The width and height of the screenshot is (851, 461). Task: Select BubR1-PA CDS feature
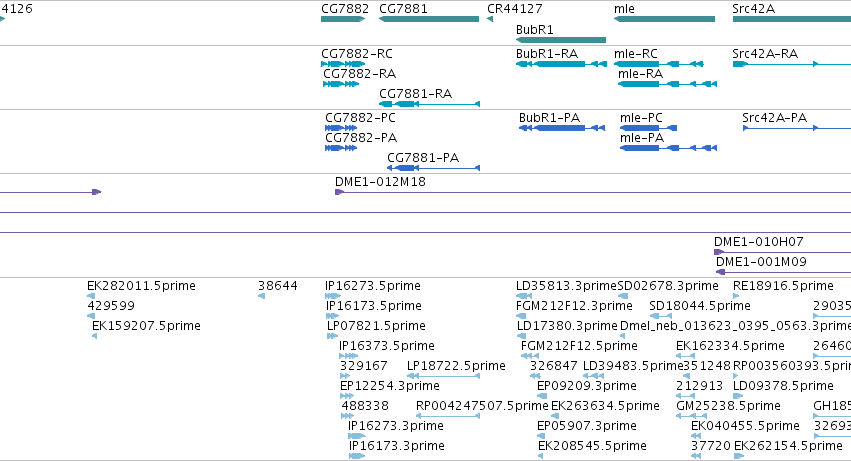pyautogui.click(x=562, y=128)
